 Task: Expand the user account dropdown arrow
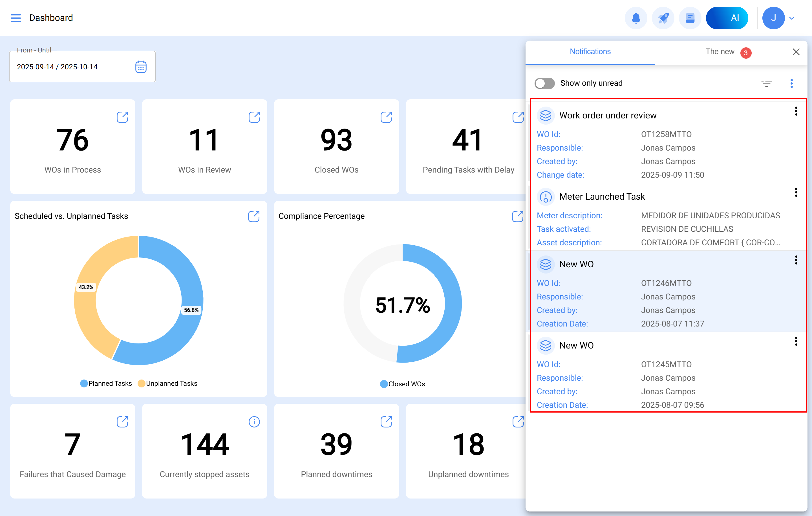point(792,18)
